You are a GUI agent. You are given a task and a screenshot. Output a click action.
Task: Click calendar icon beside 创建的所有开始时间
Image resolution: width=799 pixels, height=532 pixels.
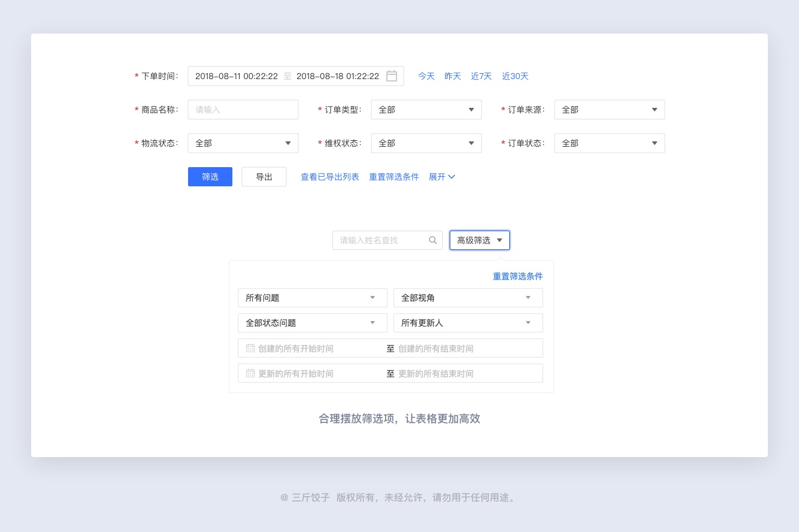pyautogui.click(x=250, y=348)
